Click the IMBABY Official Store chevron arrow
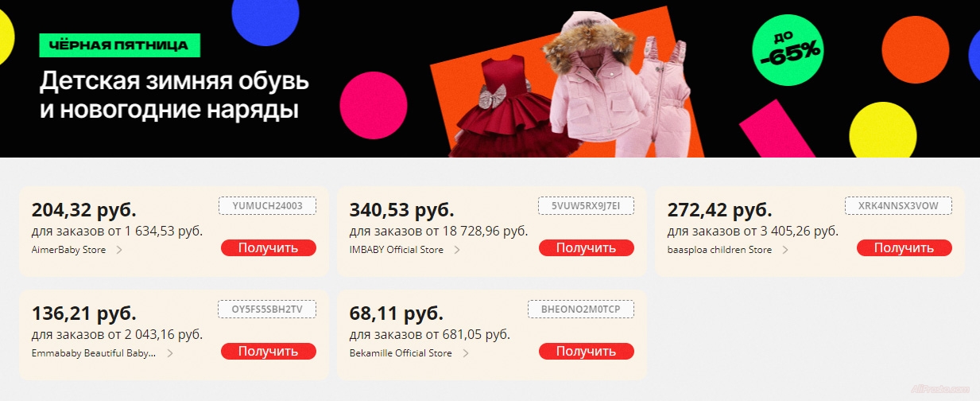 pyautogui.click(x=457, y=250)
